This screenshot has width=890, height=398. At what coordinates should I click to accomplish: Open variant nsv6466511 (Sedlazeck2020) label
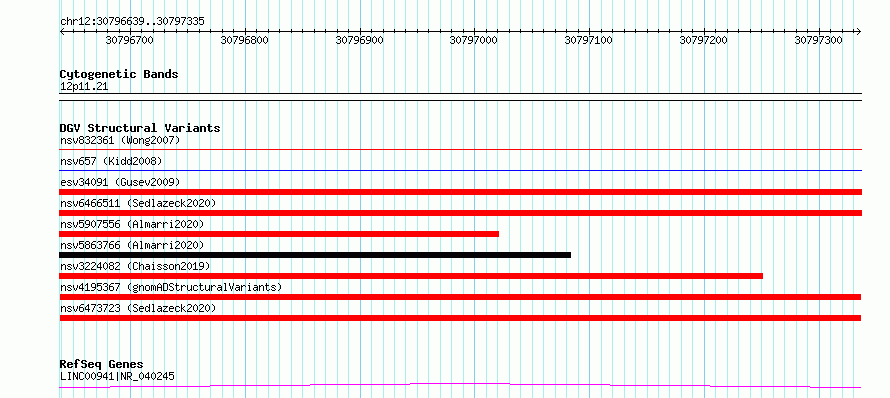pyautogui.click(x=138, y=203)
